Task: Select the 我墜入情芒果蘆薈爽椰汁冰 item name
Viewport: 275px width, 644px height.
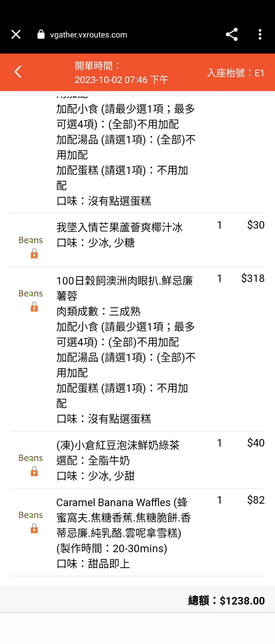Action: coord(119,227)
